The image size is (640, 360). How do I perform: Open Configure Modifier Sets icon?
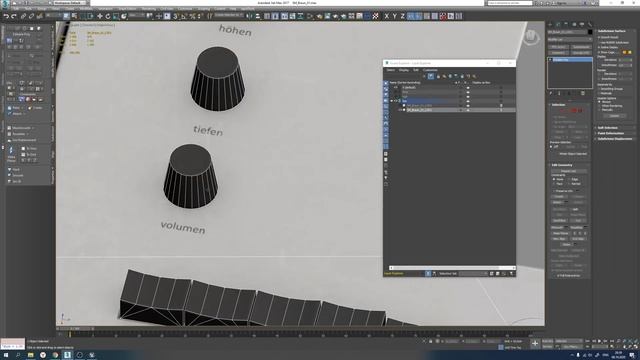click(x=582, y=93)
